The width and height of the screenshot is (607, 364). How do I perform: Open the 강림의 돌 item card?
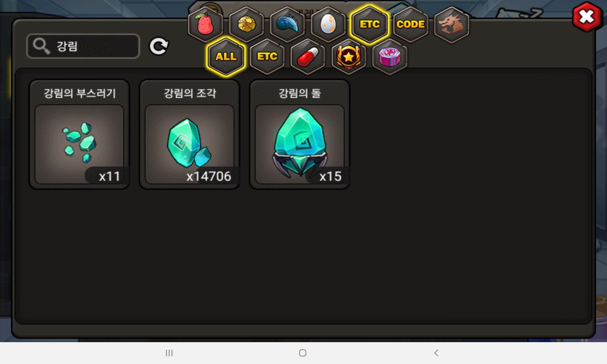(x=300, y=134)
